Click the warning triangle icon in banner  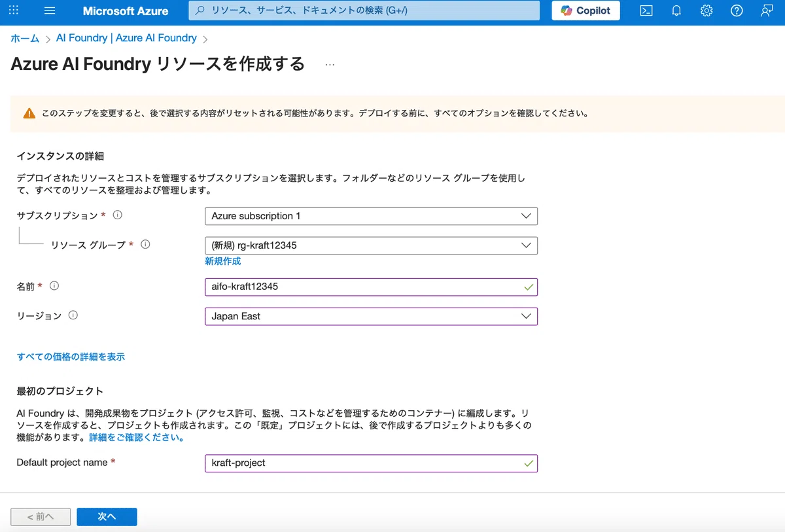pyautogui.click(x=29, y=113)
